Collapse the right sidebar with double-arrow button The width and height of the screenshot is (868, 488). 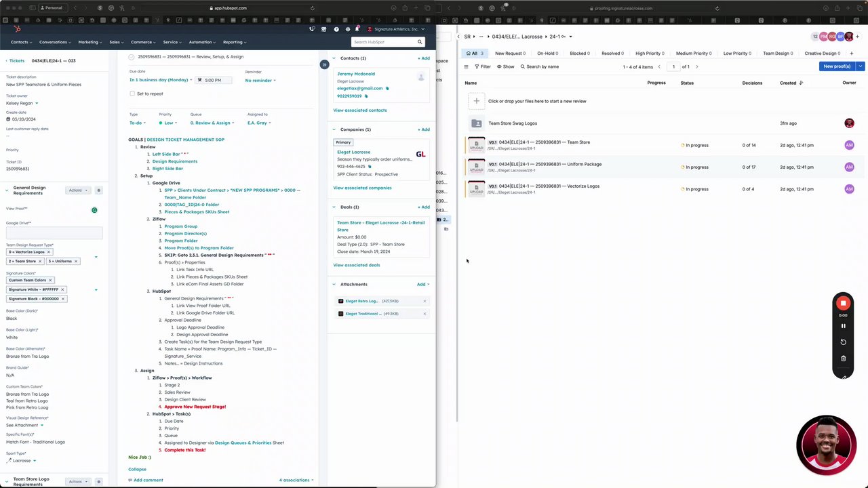click(324, 64)
